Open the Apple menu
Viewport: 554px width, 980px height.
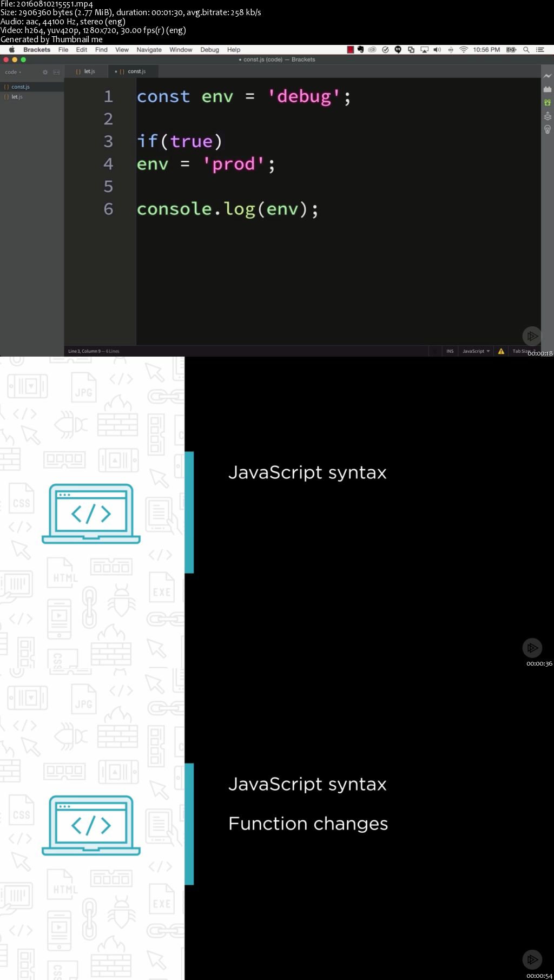coord(11,50)
